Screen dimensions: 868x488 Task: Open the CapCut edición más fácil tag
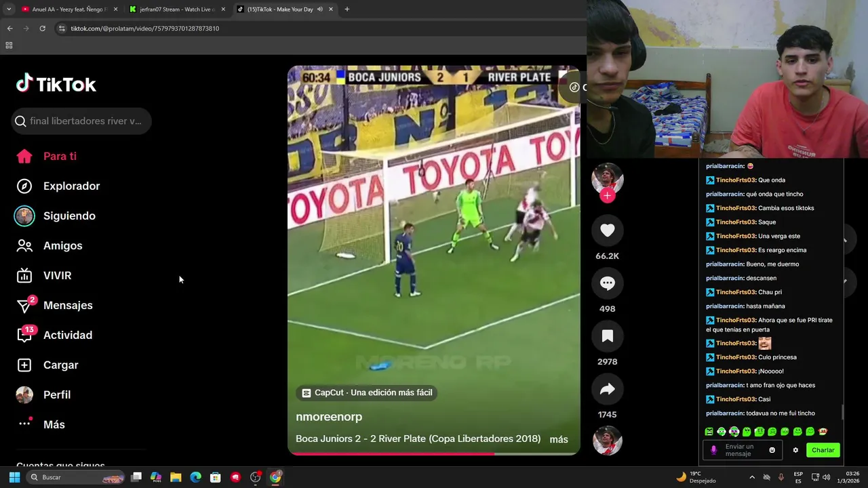[366, 392]
